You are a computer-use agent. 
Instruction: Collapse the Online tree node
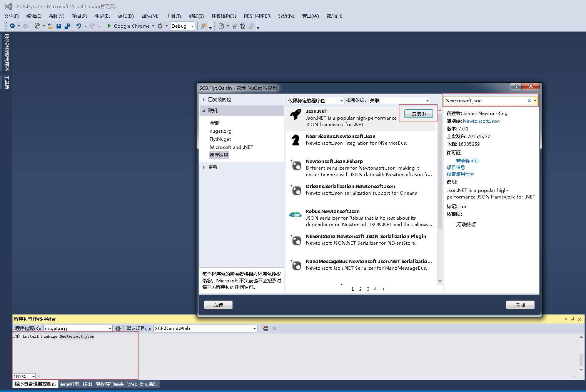(204, 111)
